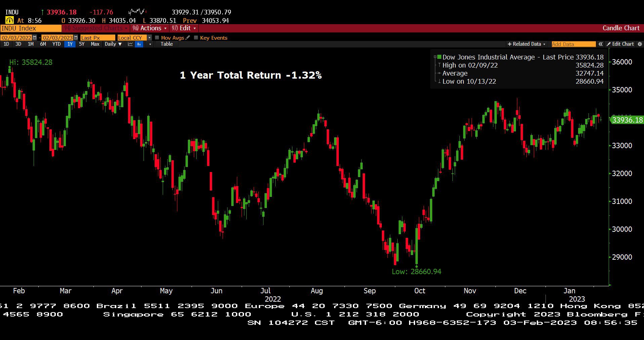
Task: Click the pencil icon on Edit Chart
Action: [x=608, y=44]
